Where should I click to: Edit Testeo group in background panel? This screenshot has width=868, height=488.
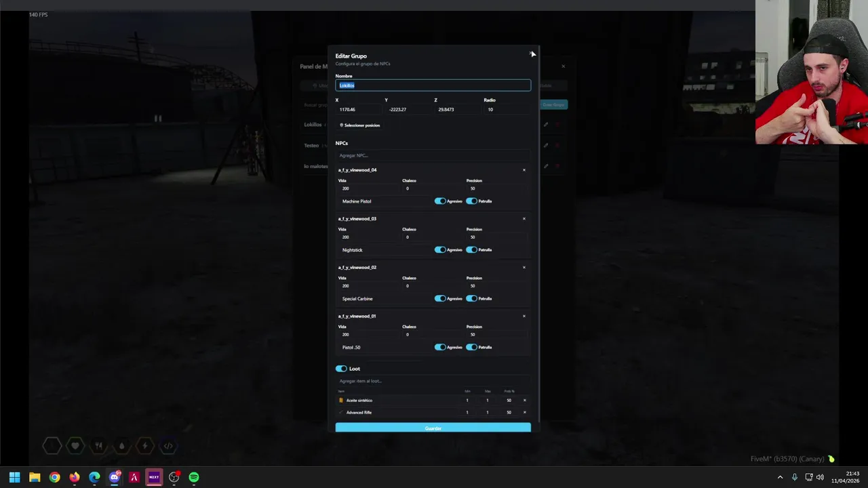point(546,145)
